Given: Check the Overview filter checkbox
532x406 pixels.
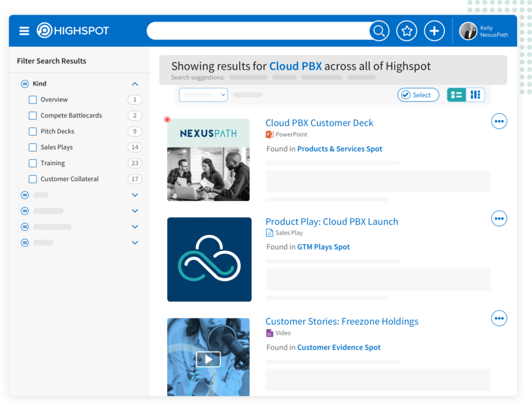Looking at the screenshot, I should pyautogui.click(x=33, y=100).
